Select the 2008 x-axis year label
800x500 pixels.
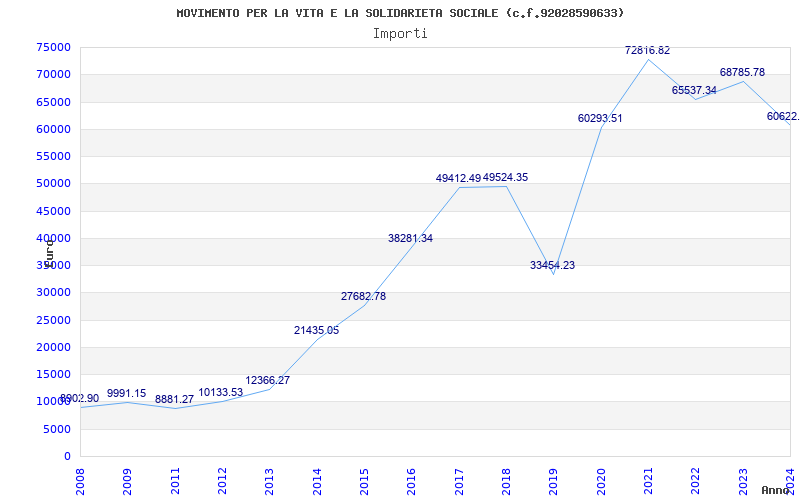click(80, 482)
